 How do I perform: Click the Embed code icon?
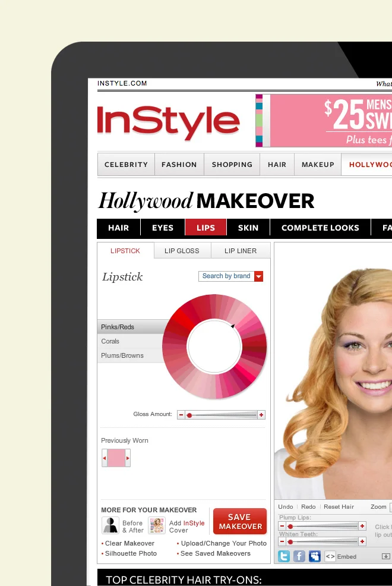point(330,556)
